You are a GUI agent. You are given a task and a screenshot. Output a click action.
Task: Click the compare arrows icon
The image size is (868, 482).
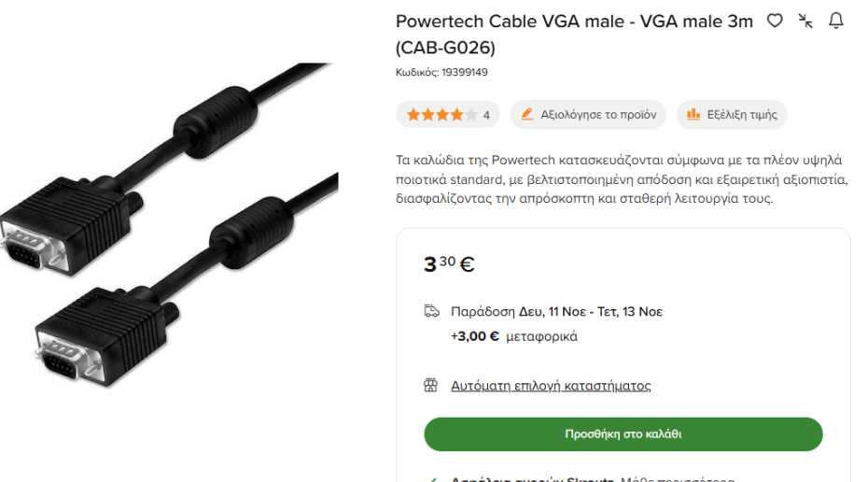pyautogui.click(x=805, y=21)
